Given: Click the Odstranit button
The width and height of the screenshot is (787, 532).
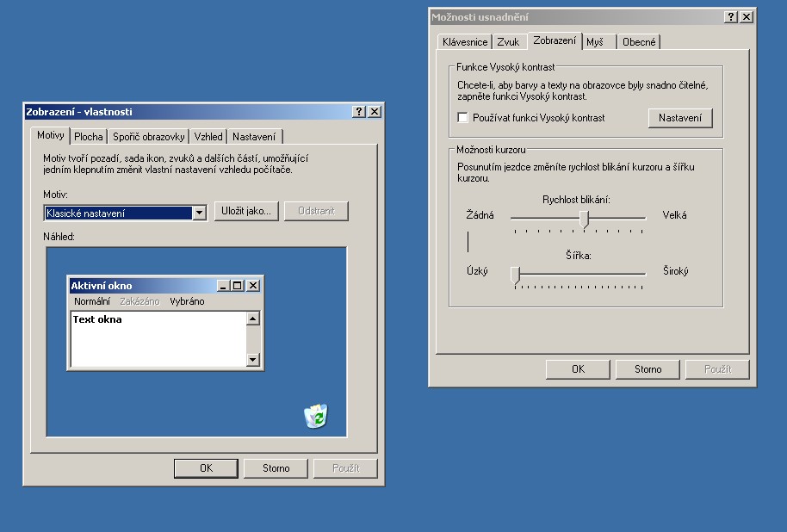Looking at the screenshot, I should (316, 211).
